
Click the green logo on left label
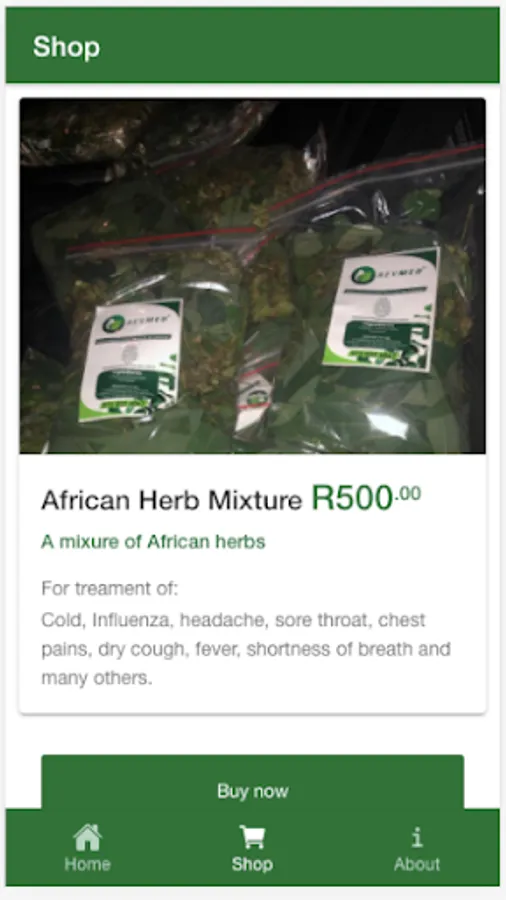coord(114,324)
